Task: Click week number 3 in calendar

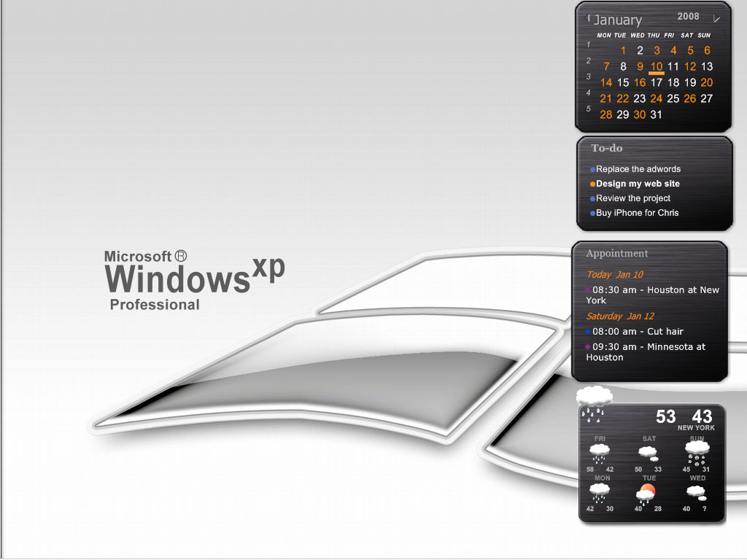Action: [589, 77]
